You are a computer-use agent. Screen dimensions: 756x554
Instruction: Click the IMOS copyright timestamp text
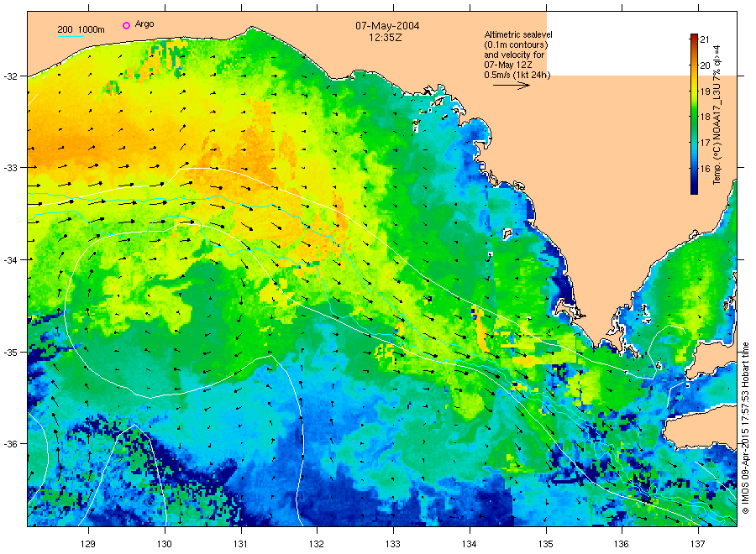(x=745, y=428)
